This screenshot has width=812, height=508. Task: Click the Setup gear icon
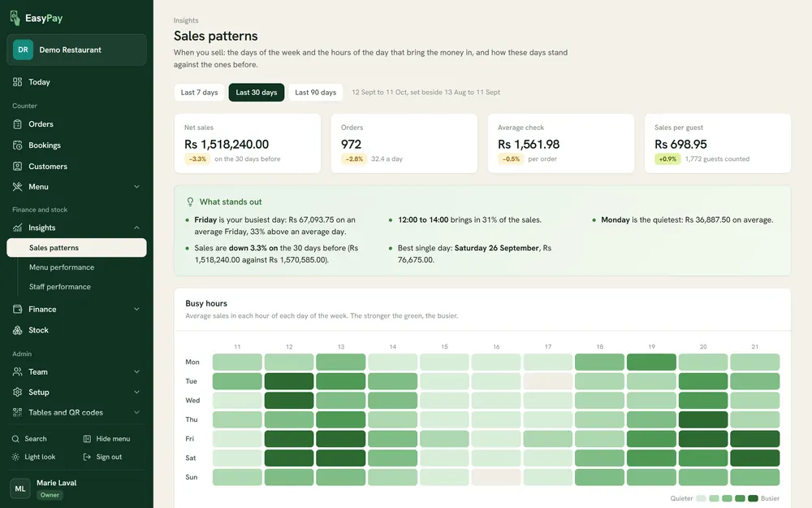click(x=18, y=392)
